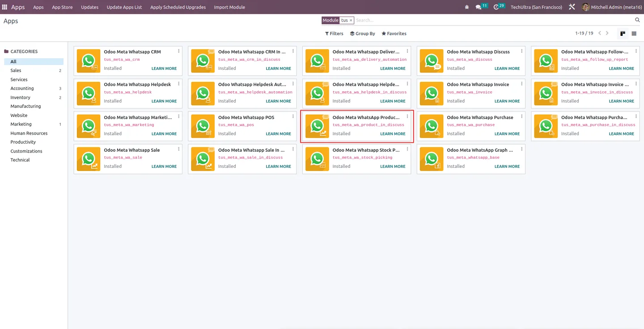Open the Import Module menu
Viewport: 644px width, 329px height.
pos(229,7)
